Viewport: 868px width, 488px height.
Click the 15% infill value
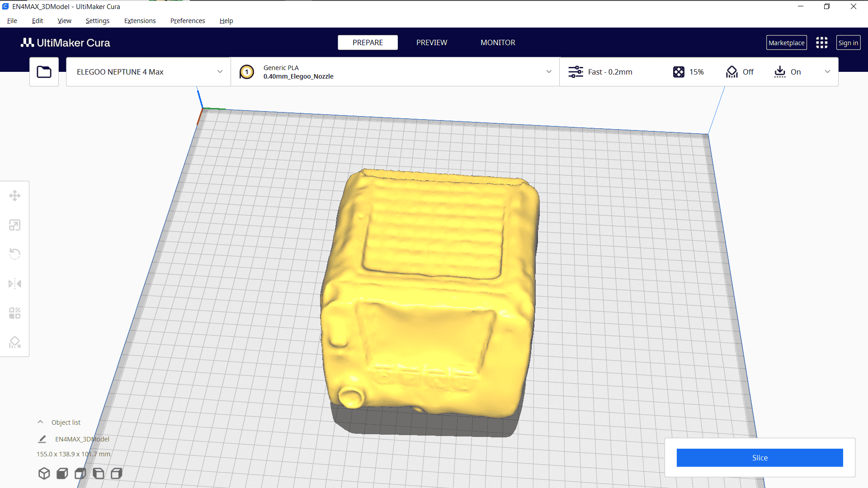[x=696, y=72]
